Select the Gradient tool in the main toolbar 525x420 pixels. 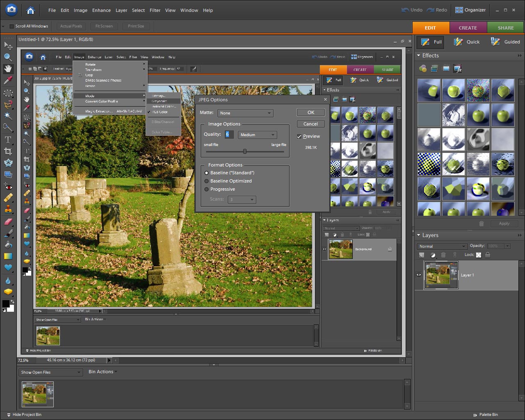click(x=8, y=256)
